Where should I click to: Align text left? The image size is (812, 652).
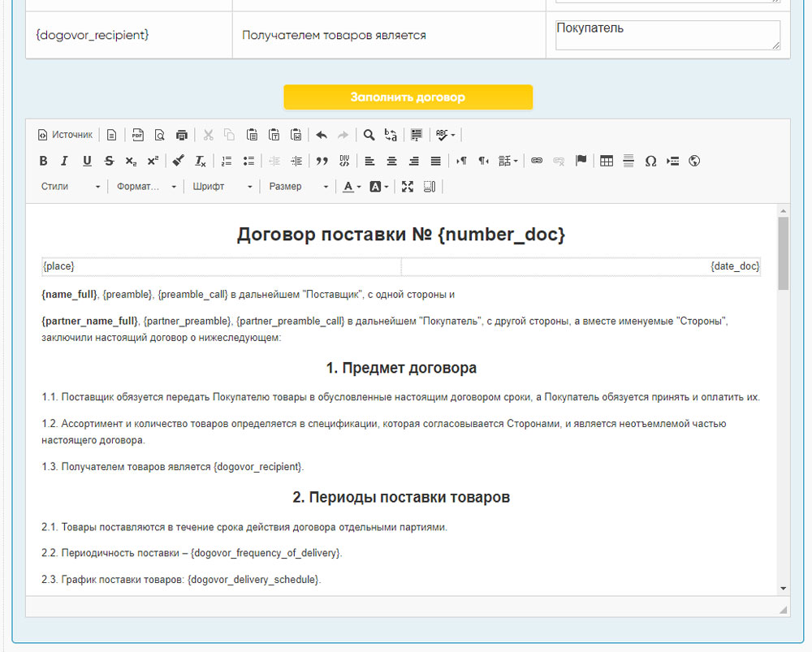point(369,161)
